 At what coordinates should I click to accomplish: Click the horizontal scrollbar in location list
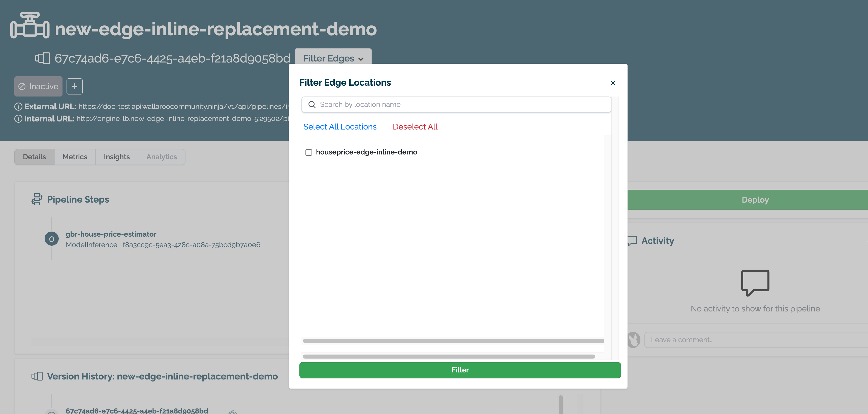coord(453,341)
